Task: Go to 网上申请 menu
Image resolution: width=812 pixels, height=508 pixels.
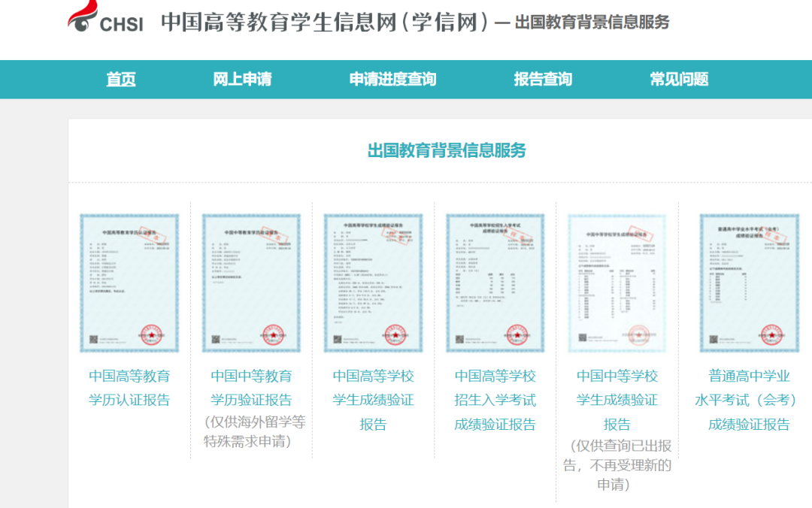Action: [x=242, y=79]
